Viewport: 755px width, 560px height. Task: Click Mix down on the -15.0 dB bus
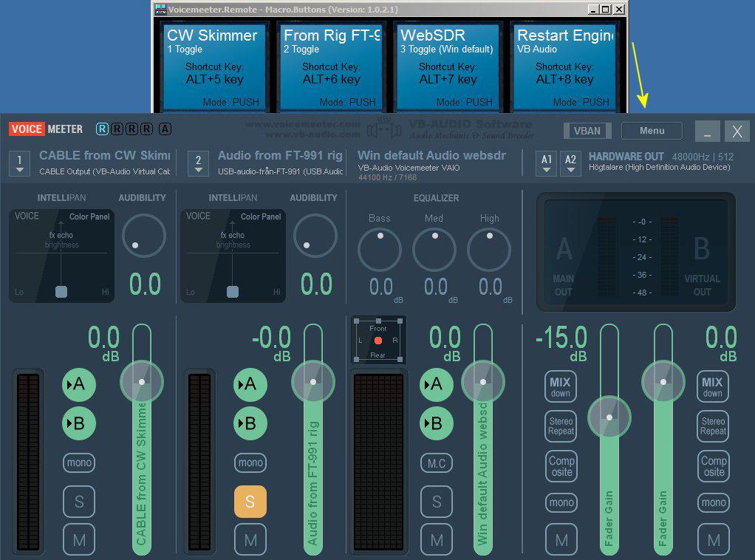pos(561,386)
